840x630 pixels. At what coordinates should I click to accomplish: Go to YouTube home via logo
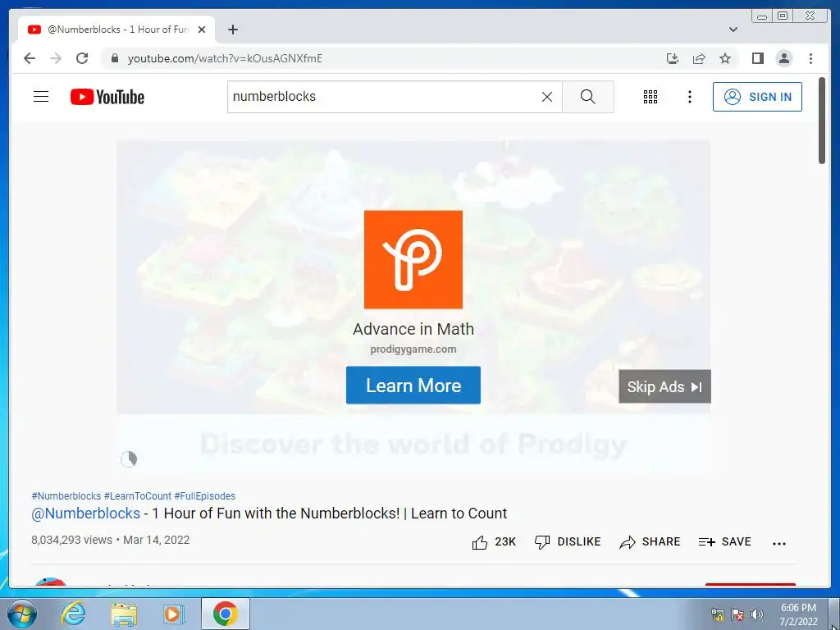[107, 97]
